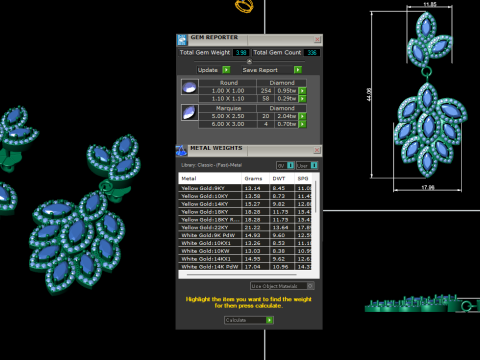Select the White Gold:14K PdW row
The width and height of the screenshot is (480, 360).
click(245, 267)
